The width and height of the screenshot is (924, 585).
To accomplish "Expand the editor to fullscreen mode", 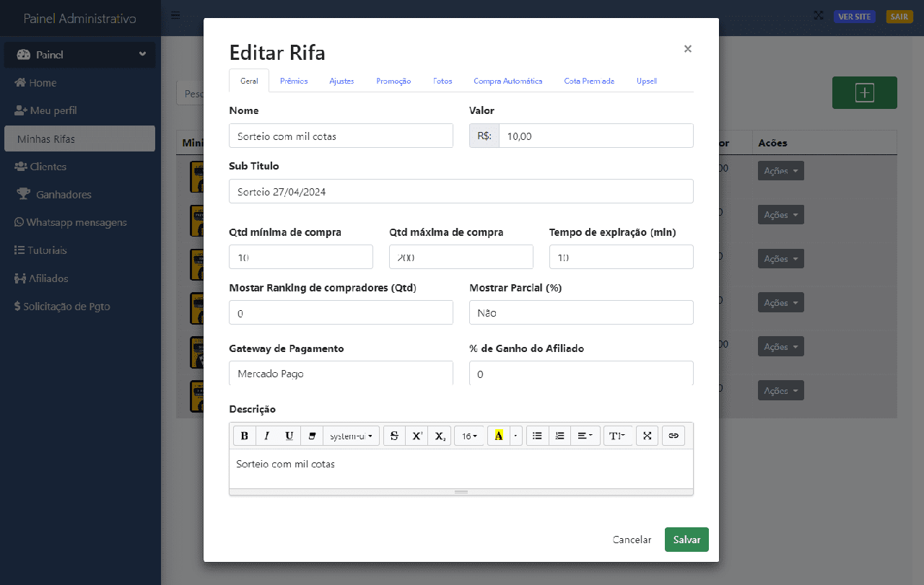I will pyautogui.click(x=647, y=435).
